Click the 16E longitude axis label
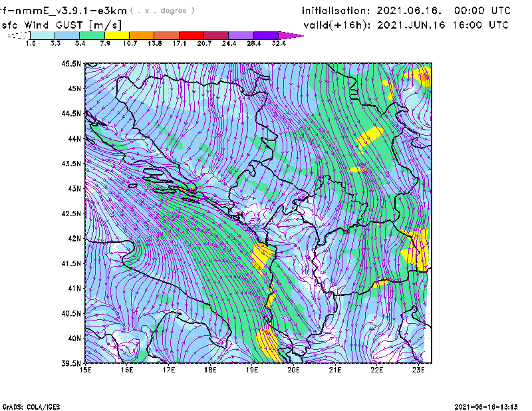This screenshot has width=532, height=411. pyautogui.click(x=127, y=370)
